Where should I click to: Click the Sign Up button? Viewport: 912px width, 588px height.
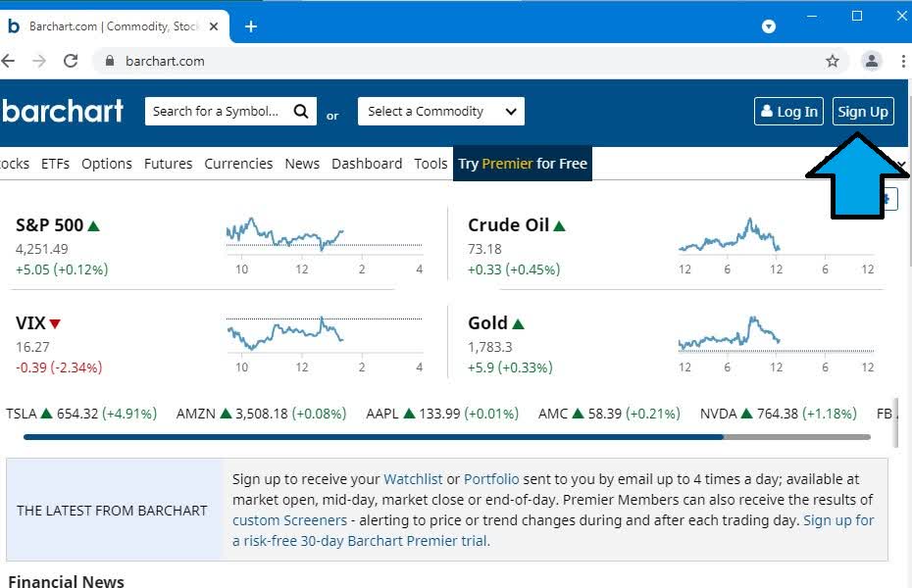[863, 111]
